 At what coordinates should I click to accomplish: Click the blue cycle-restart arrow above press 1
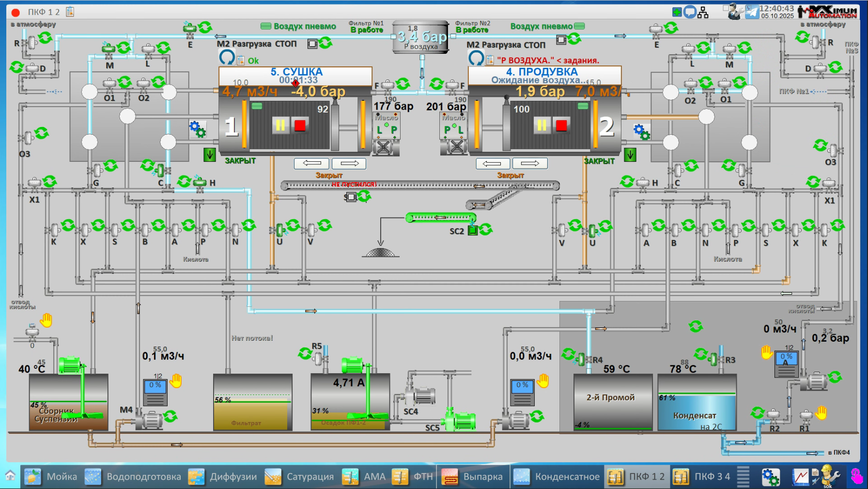[227, 58]
